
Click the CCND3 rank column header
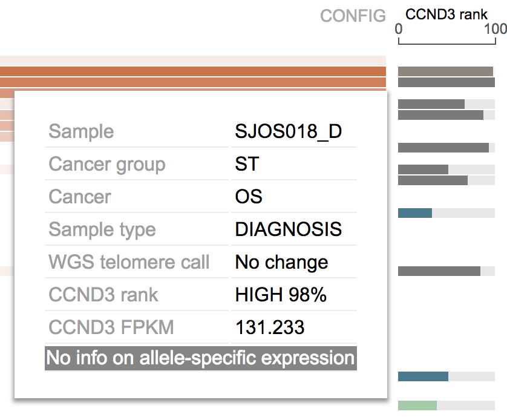[x=446, y=15]
